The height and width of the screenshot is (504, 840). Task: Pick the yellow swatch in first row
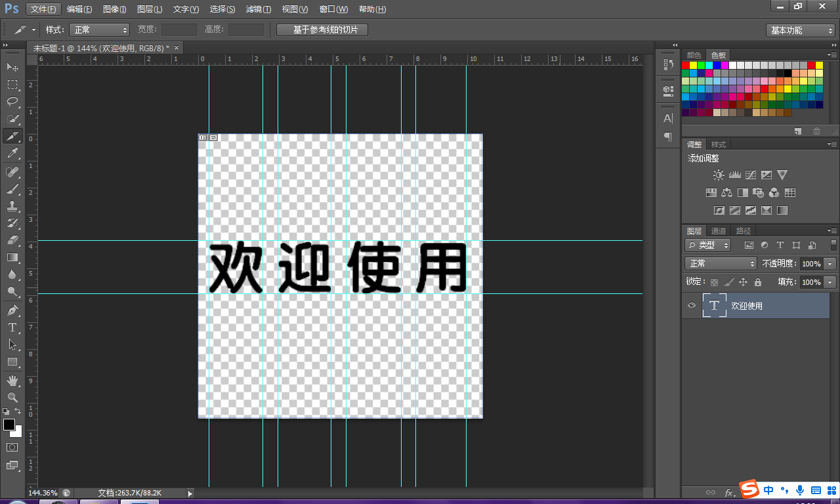694,65
